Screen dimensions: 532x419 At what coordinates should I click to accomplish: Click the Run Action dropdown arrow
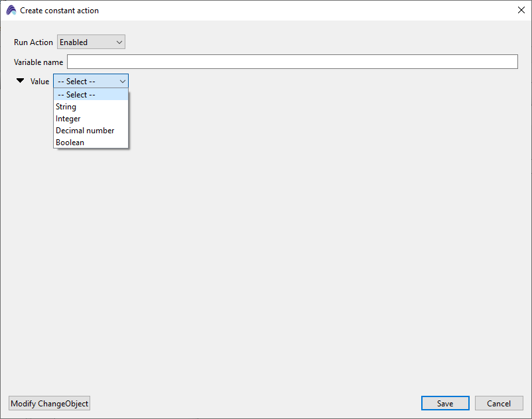click(119, 42)
